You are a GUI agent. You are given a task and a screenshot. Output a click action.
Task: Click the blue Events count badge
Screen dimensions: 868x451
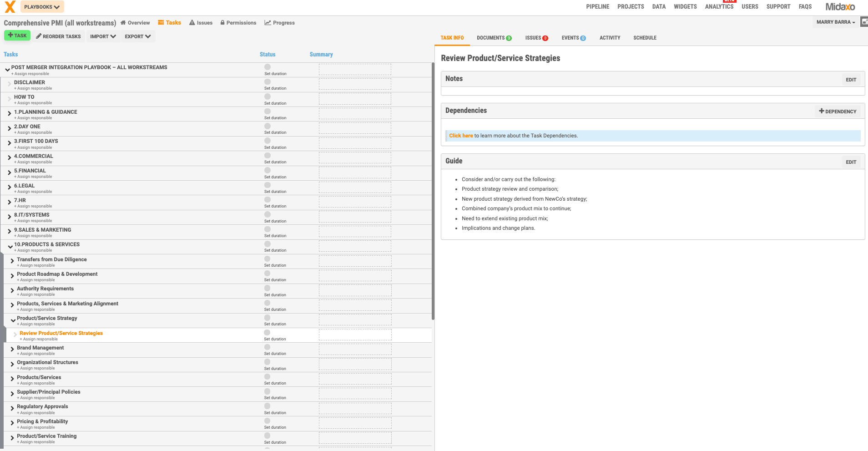point(583,38)
